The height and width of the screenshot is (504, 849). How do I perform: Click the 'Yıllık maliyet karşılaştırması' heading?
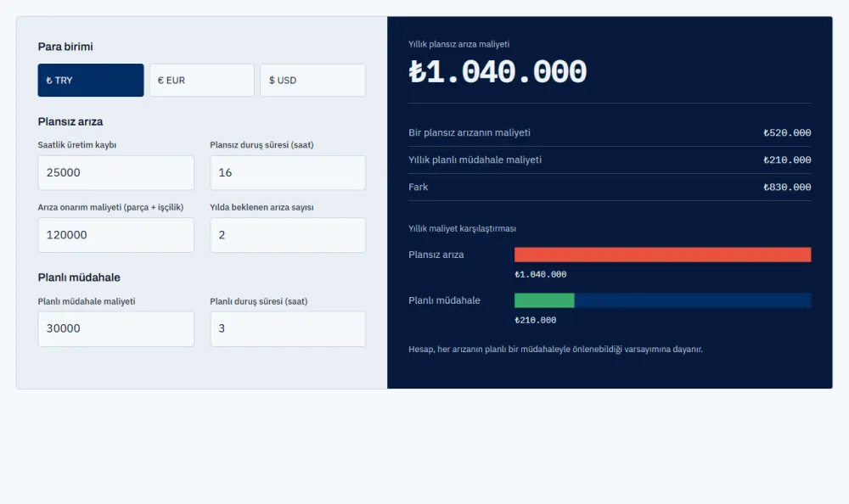463,228
